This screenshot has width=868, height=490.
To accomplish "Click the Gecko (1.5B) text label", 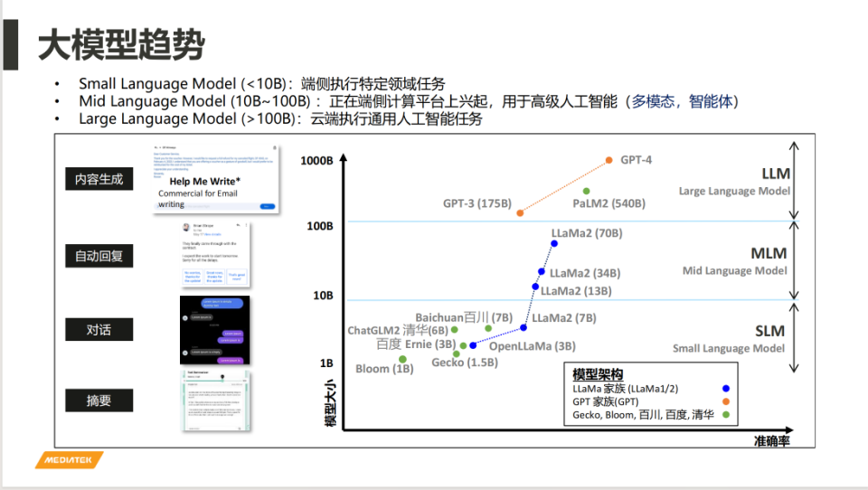I will [465, 363].
